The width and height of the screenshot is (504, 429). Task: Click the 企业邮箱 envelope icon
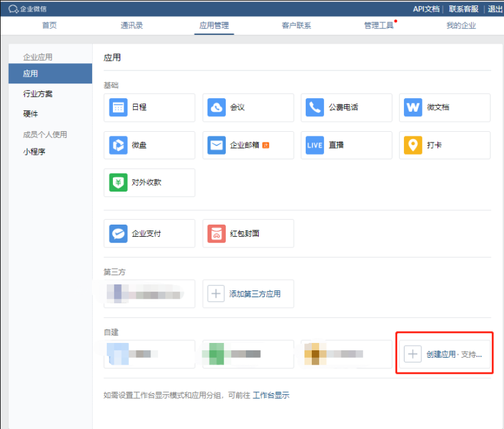pyautogui.click(x=217, y=145)
